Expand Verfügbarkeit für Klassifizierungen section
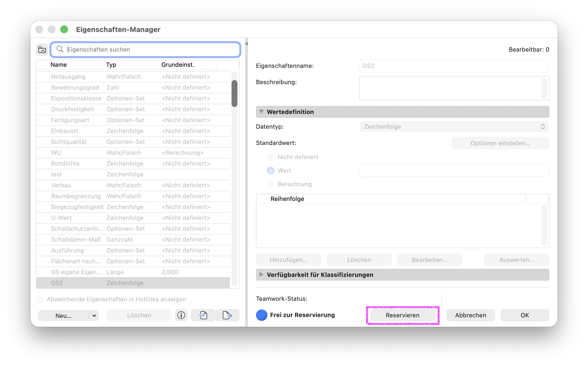Viewport: 588px width, 367px height. (261, 274)
